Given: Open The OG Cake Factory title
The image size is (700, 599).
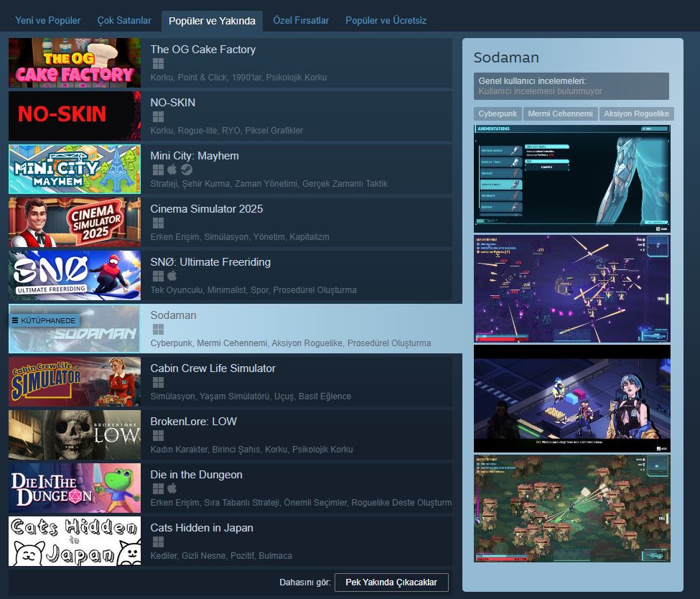Looking at the screenshot, I should 203,49.
